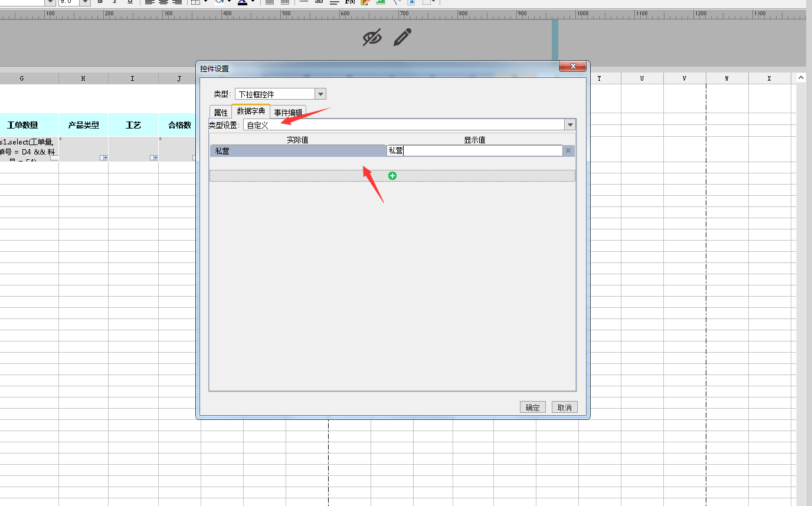Click the crossed-out eye hide icon

(372, 37)
